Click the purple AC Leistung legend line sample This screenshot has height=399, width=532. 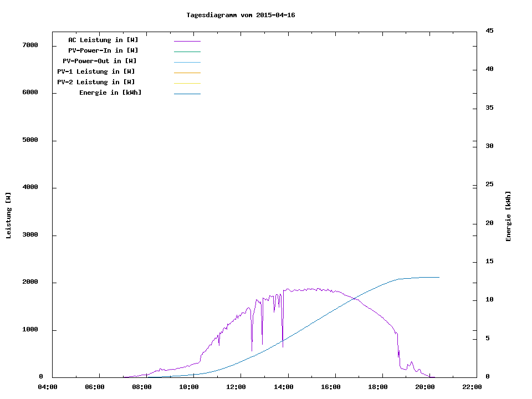187,41
